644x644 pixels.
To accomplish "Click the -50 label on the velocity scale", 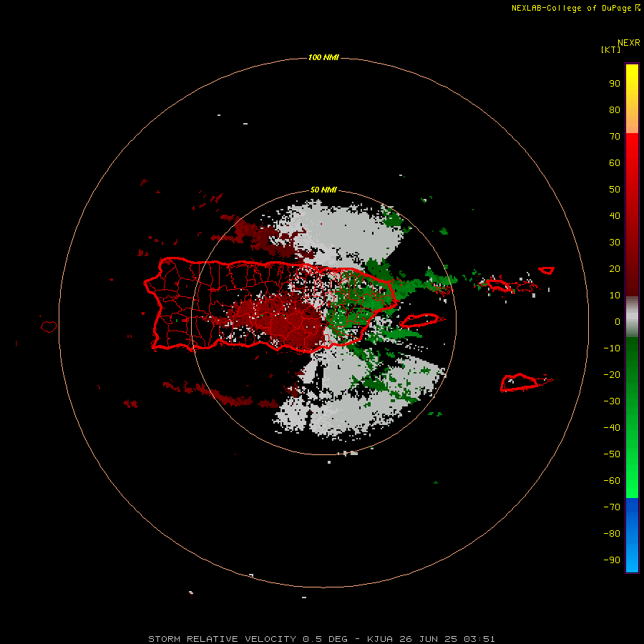I will pos(612,454).
